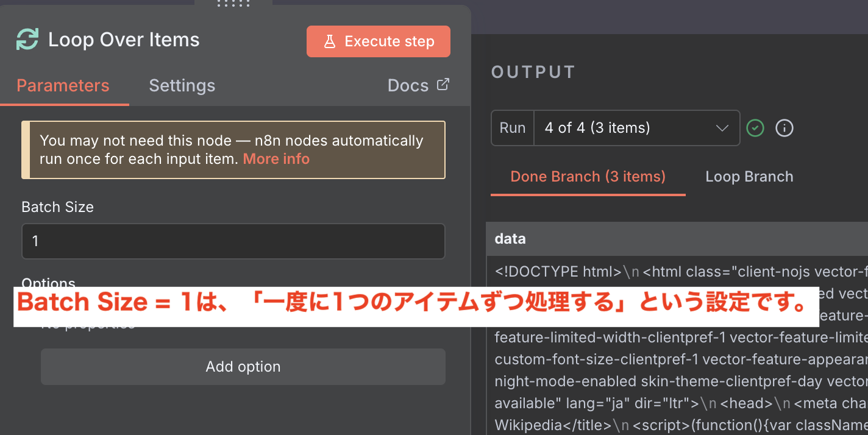Open the Docs link
The image size is (868, 435).
(x=408, y=85)
